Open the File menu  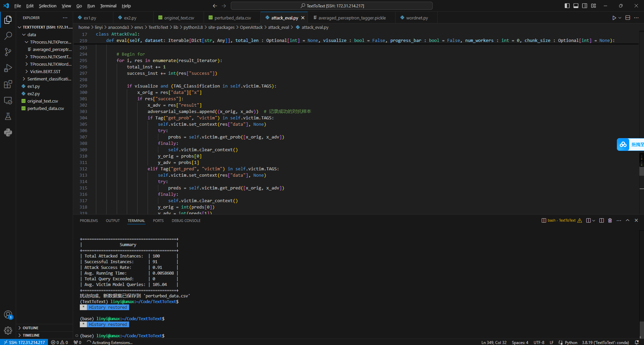point(18,6)
